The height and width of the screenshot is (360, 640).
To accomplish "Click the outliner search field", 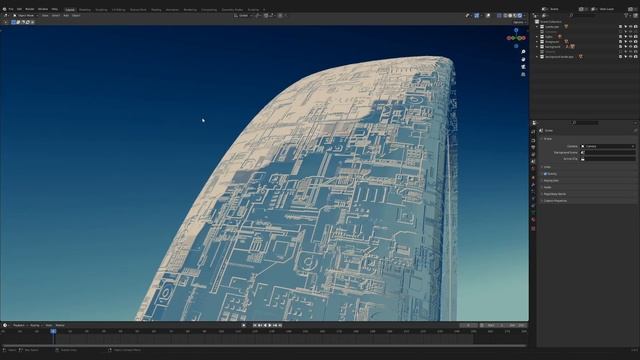I will click(x=584, y=16).
